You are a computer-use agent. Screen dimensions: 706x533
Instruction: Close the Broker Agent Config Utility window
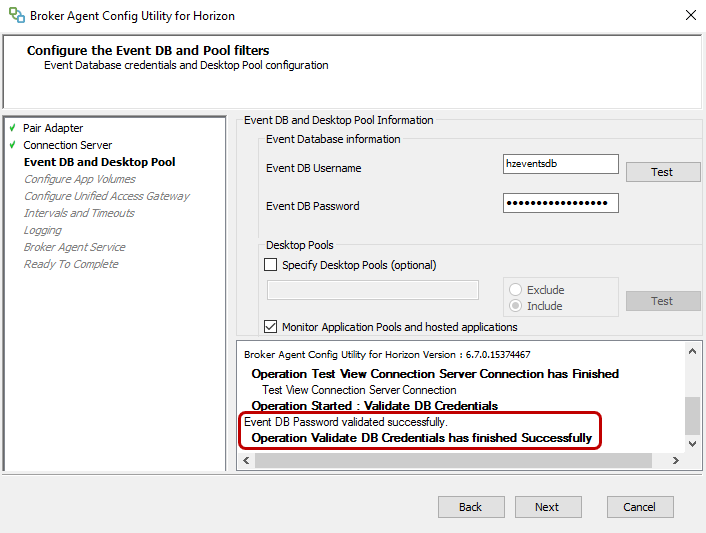point(690,16)
